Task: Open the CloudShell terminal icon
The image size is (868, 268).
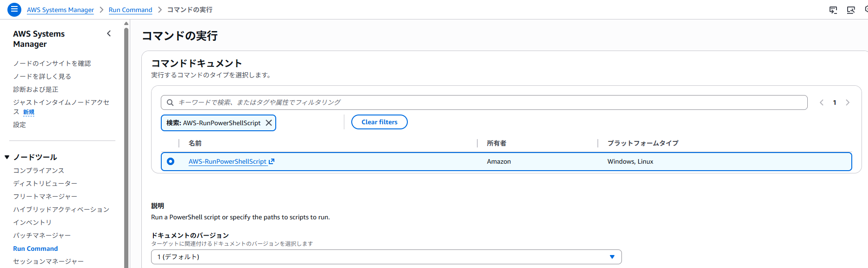Action: pos(833,10)
